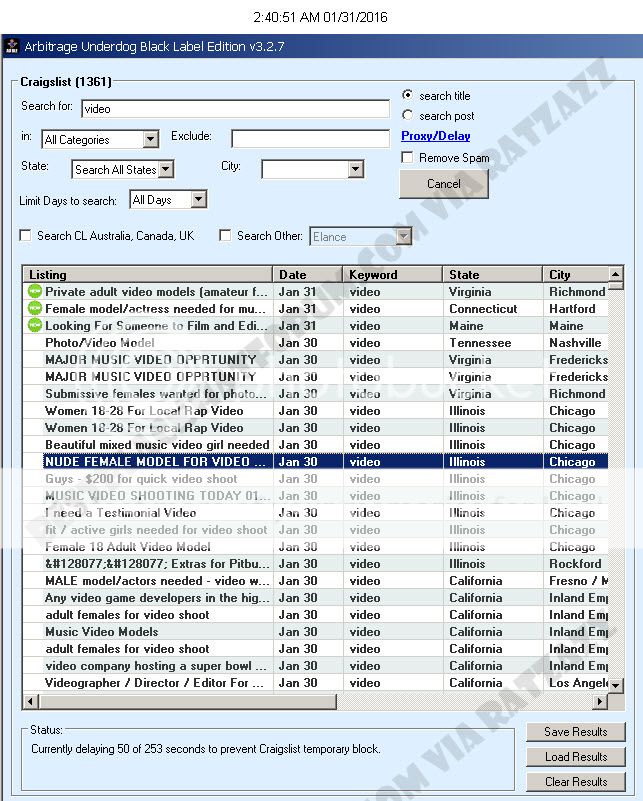The width and height of the screenshot is (643, 801).
Task: Select I need a Testimonial Video listing
Action: [x=315, y=513]
